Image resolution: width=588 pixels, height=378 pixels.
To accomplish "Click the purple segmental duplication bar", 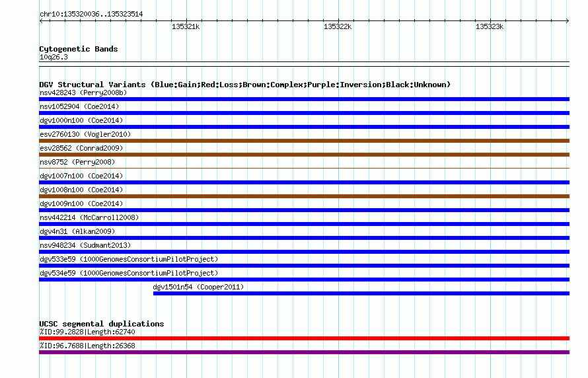I will click(304, 352).
